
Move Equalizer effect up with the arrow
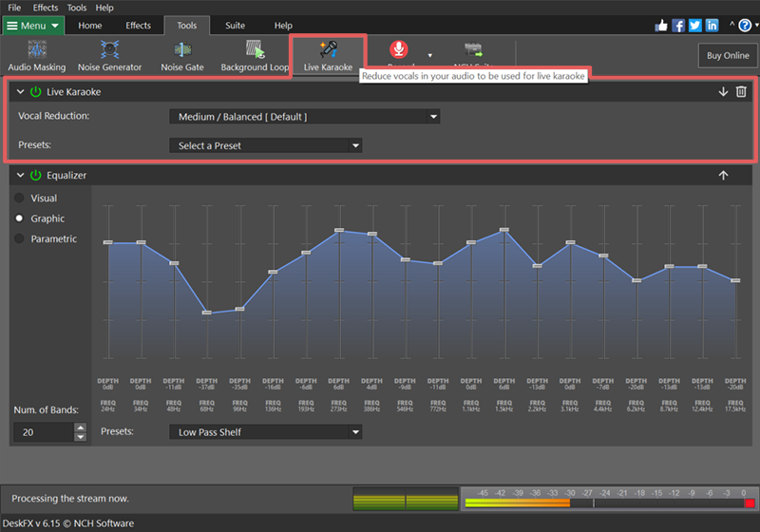point(723,176)
